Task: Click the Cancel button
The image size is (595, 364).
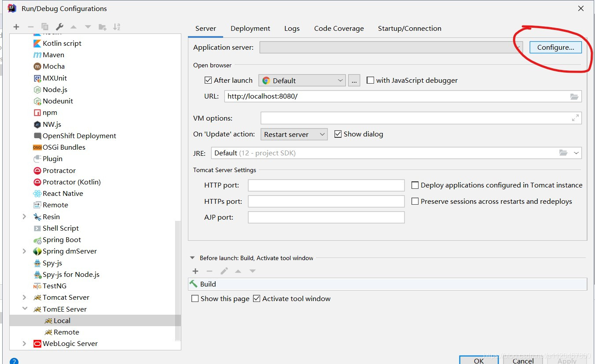Action: 523,360
